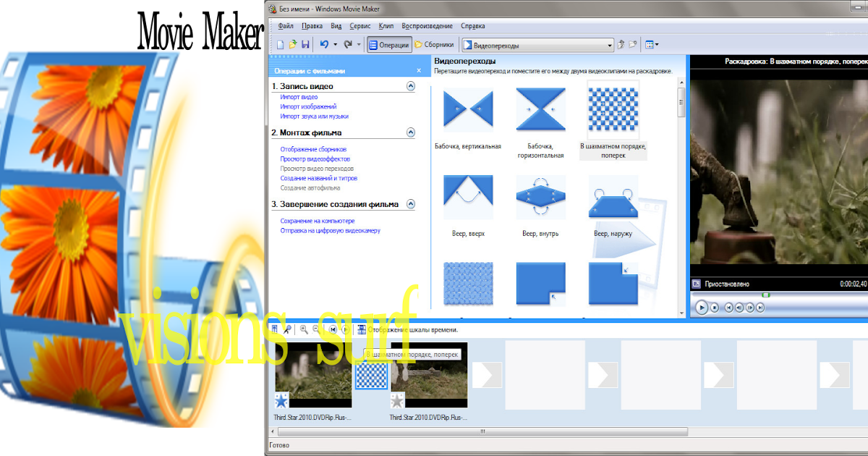Redo the last action
This screenshot has height=456, width=868.
(348, 45)
